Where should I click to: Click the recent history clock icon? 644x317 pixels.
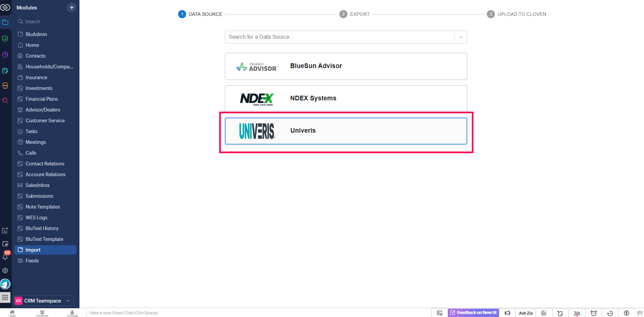coord(610,313)
